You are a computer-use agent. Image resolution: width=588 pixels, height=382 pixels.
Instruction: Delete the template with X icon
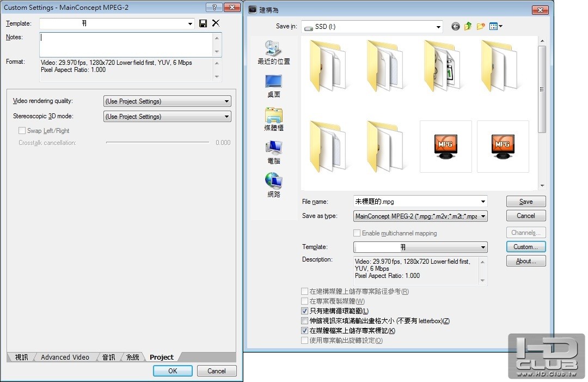[216, 23]
